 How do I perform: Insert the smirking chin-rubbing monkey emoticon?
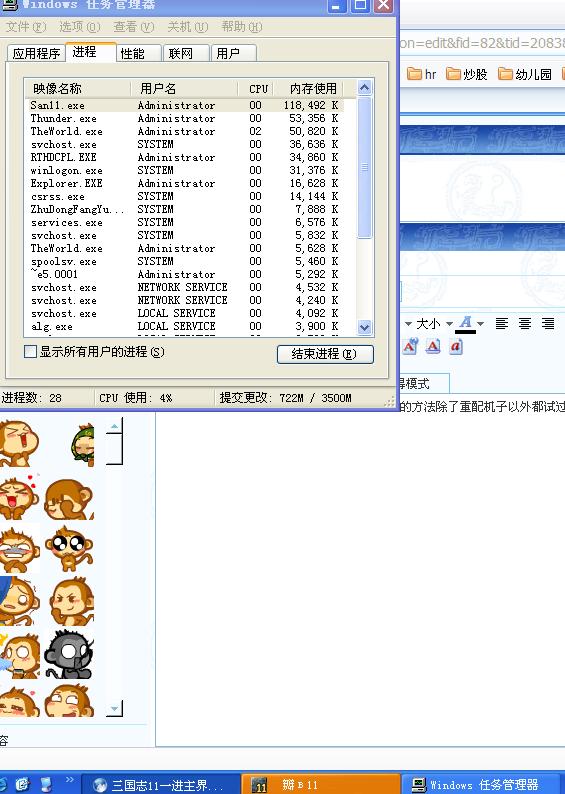[71, 602]
